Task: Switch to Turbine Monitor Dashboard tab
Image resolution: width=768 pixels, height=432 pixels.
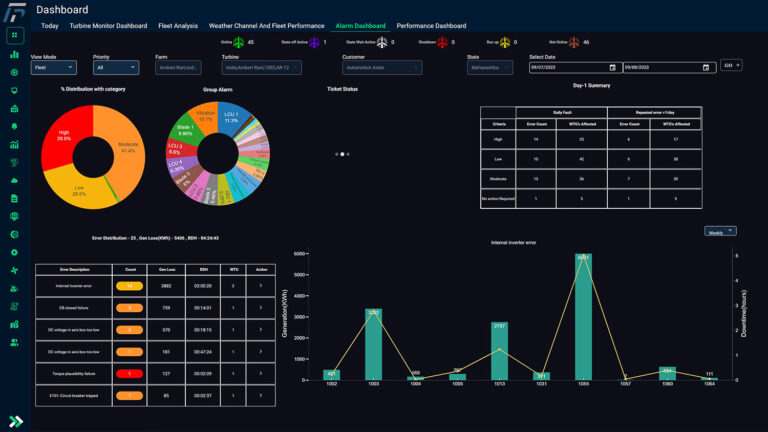Action: [x=110, y=25]
